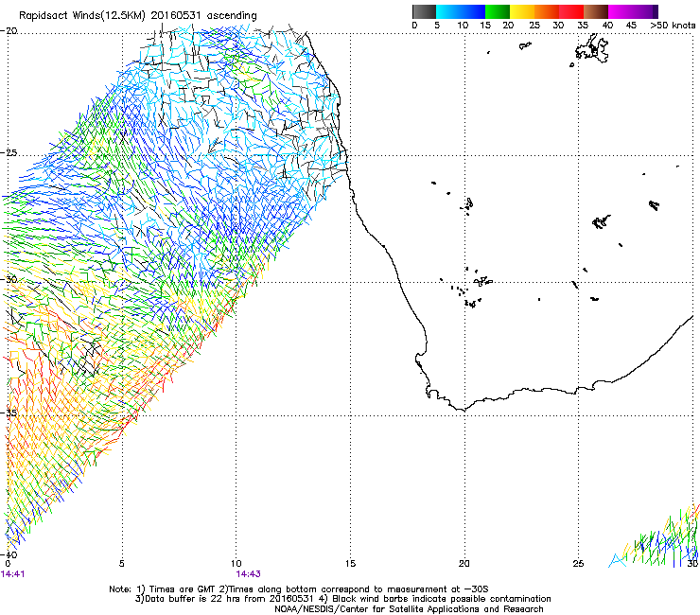Select the red 30-35 knots legend segment
The width and height of the screenshot is (700, 615).
coord(571,11)
